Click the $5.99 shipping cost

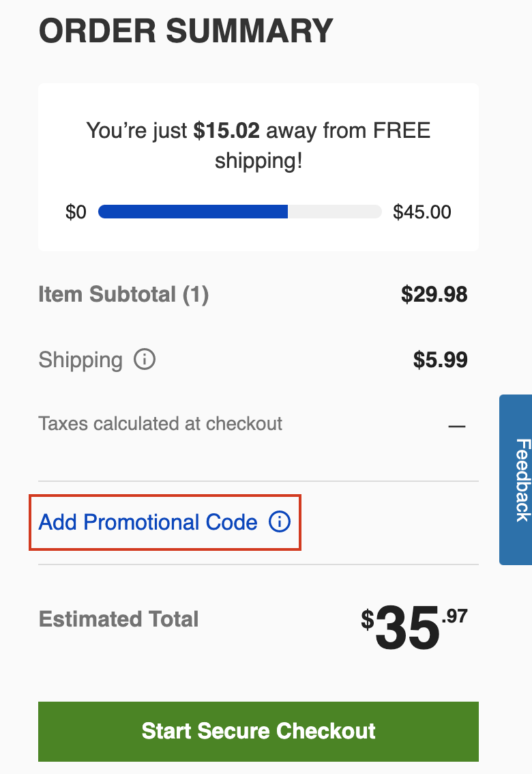[440, 360]
